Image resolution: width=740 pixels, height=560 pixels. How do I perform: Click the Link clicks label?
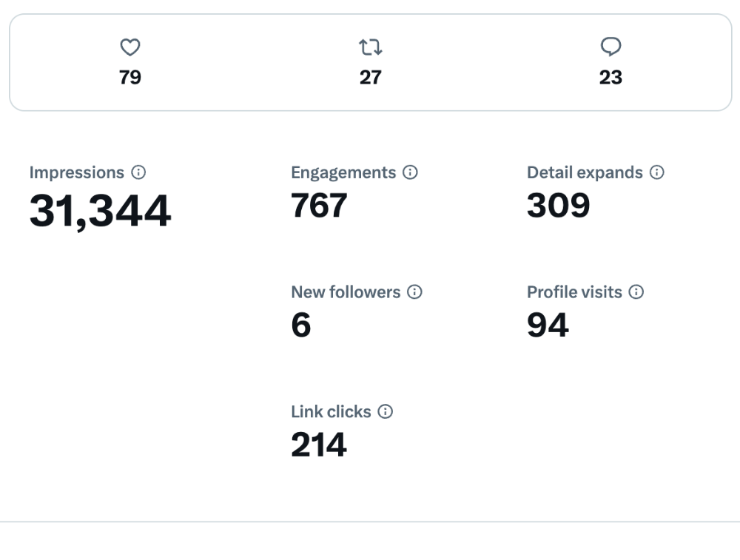[331, 412]
